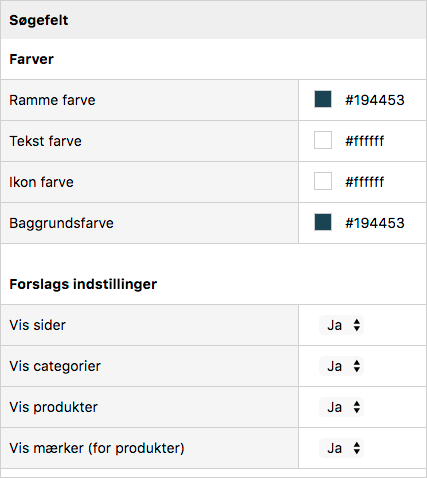Open the Vis mærker (for produkter) dropdown
427x478 pixels.
[x=341, y=448]
